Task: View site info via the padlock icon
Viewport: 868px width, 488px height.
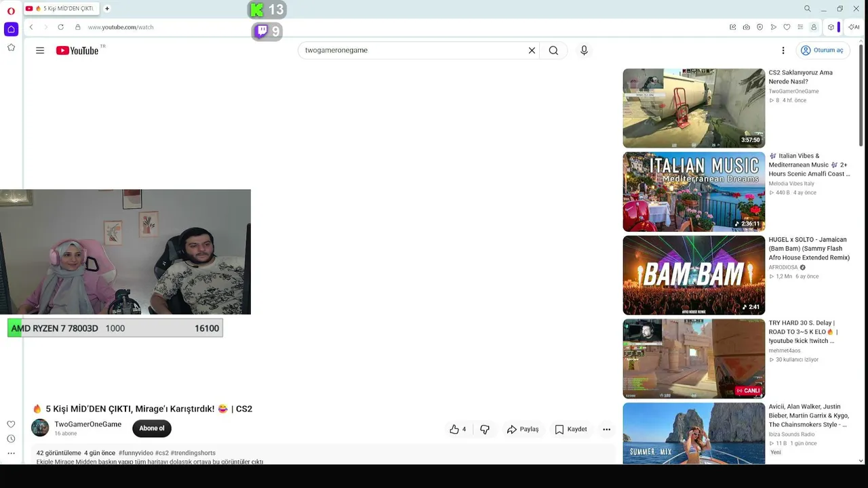Action: pyautogui.click(x=78, y=27)
